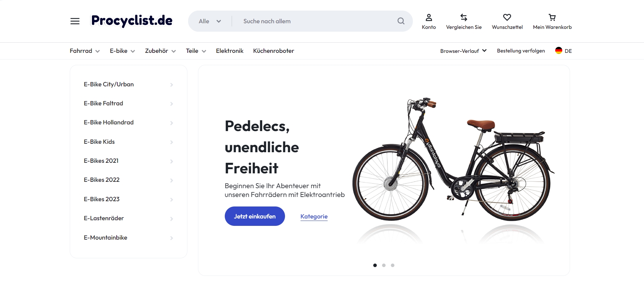Viewport: 644px width, 284px height.
Task: Open the Mein Warenkorb cart icon
Action: (552, 17)
